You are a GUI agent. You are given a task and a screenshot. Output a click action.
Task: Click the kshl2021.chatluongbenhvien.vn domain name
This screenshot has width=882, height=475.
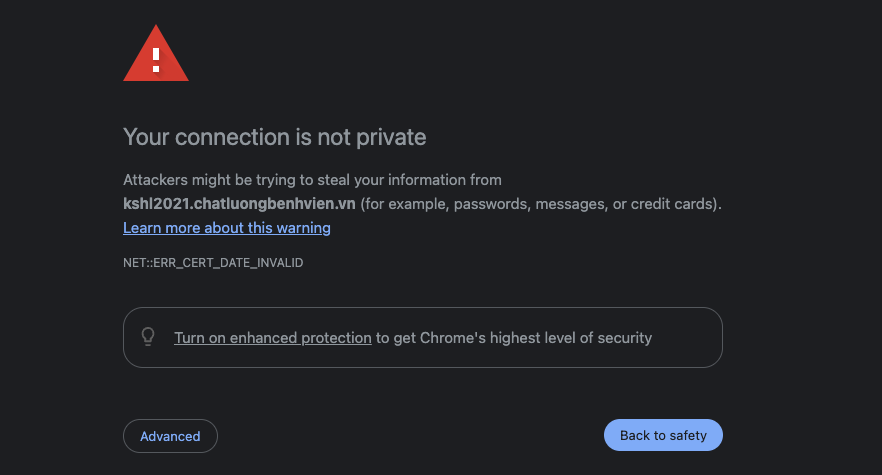click(x=239, y=204)
